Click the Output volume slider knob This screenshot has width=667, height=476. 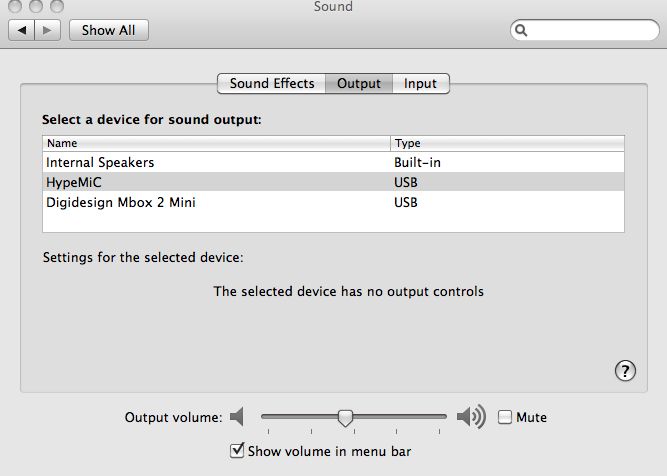tap(345, 418)
